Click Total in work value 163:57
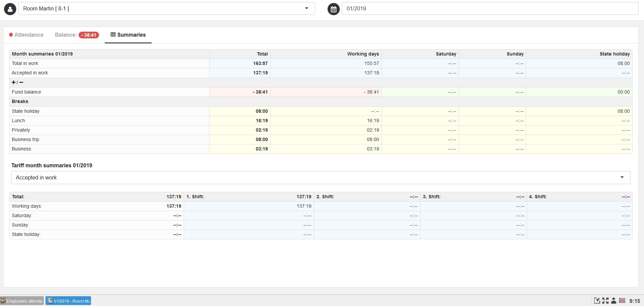This screenshot has height=306, width=644. 260,63
